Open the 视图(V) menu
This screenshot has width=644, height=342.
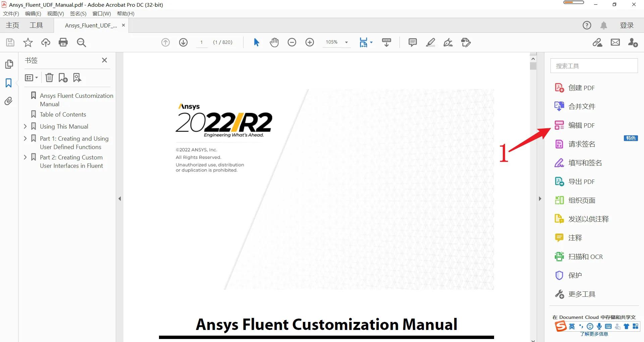(55, 13)
